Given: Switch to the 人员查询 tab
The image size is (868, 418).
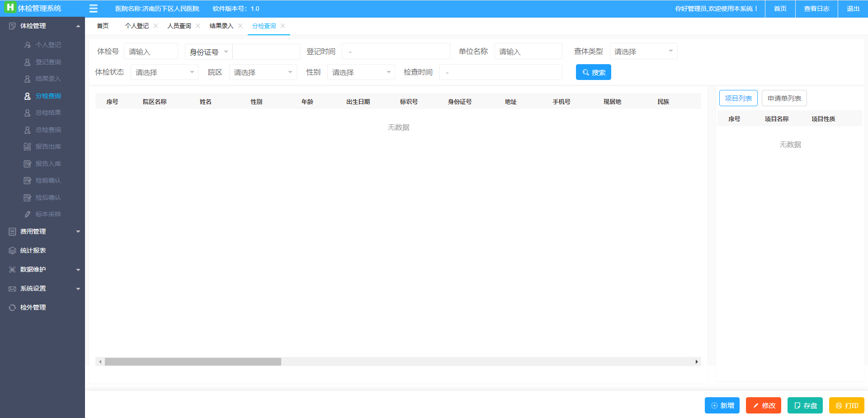Looking at the screenshot, I should (179, 26).
